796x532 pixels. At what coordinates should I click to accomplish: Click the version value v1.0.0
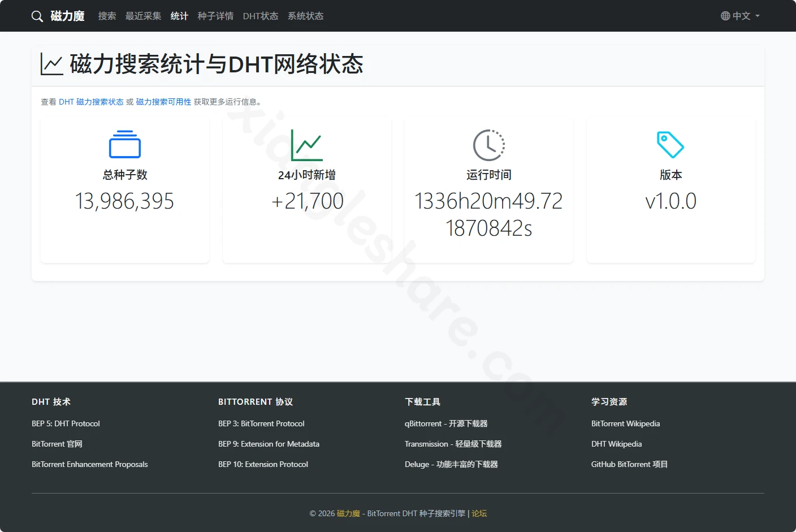[x=670, y=201]
